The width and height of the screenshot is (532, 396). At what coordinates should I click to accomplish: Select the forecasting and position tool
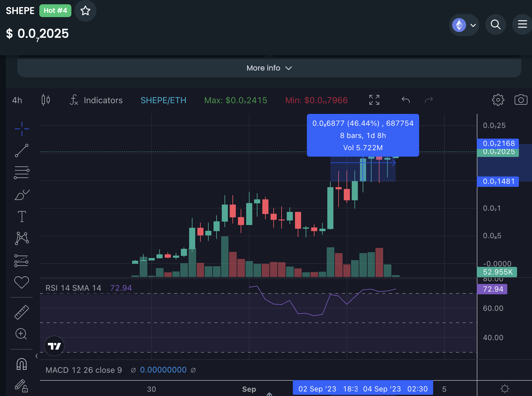tap(22, 261)
